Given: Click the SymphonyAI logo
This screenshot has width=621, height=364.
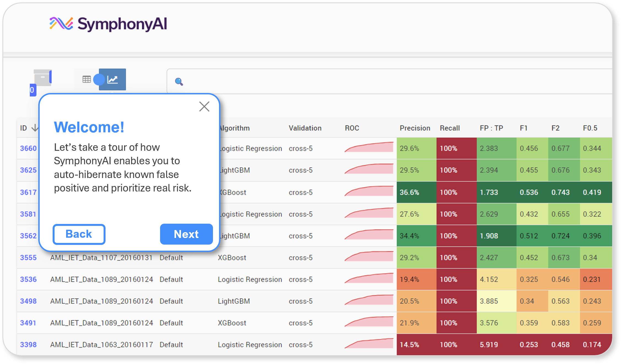Looking at the screenshot, I should click(108, 24).
